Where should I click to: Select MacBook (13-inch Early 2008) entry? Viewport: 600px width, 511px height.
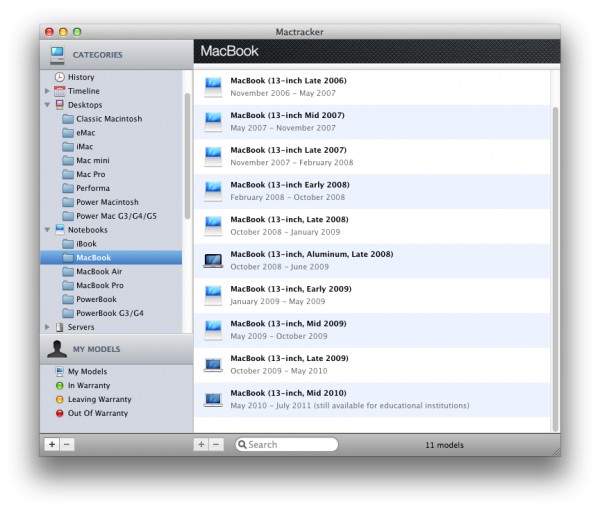[x=372, y=191]
